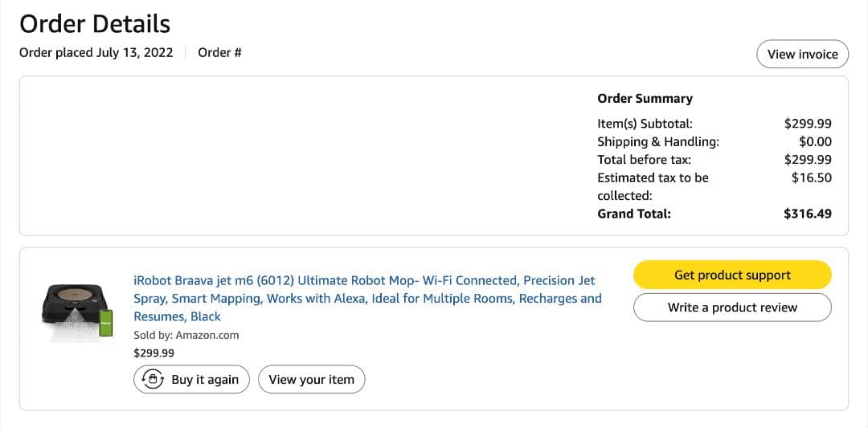Click the $0.00 shipping amount
Screen dimensions: 868x428
click(815, 141)
